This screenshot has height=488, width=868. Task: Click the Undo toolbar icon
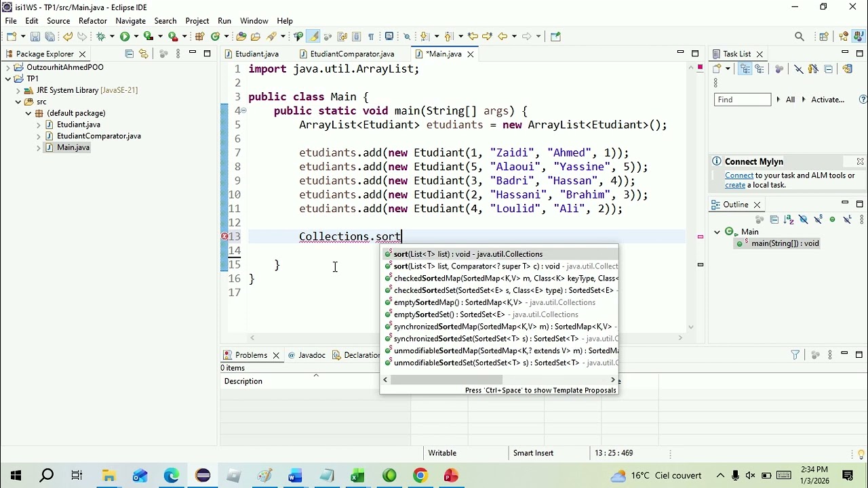tap(67, 37)
